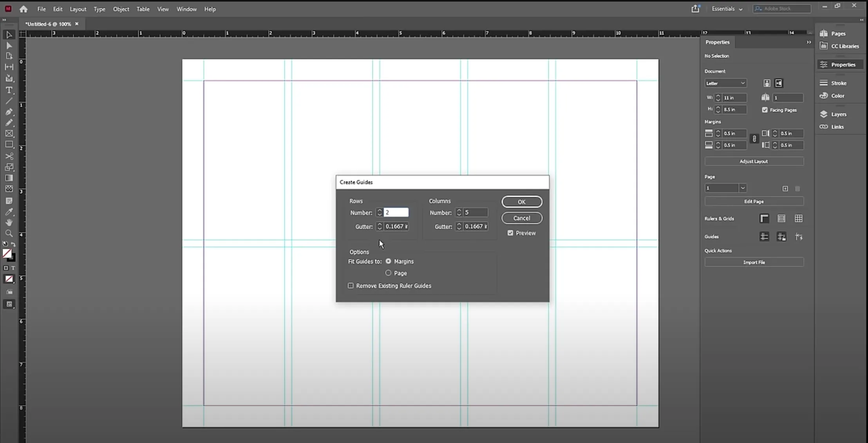This screenshot has width=868, height=443.
Task: Open the Layout menu
Action: [x=78, y=9]
